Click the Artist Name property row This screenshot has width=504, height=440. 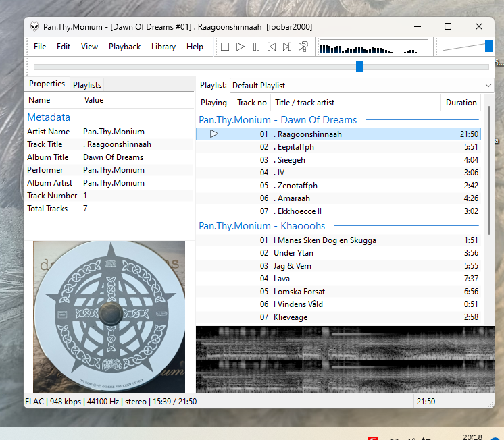pyautogui.click(x=109, y=132)
